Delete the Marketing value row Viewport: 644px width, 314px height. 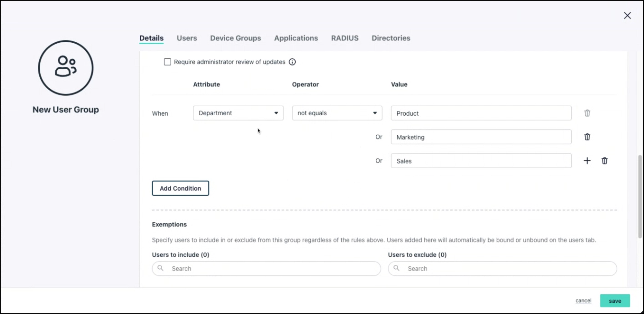click(587, 137)
